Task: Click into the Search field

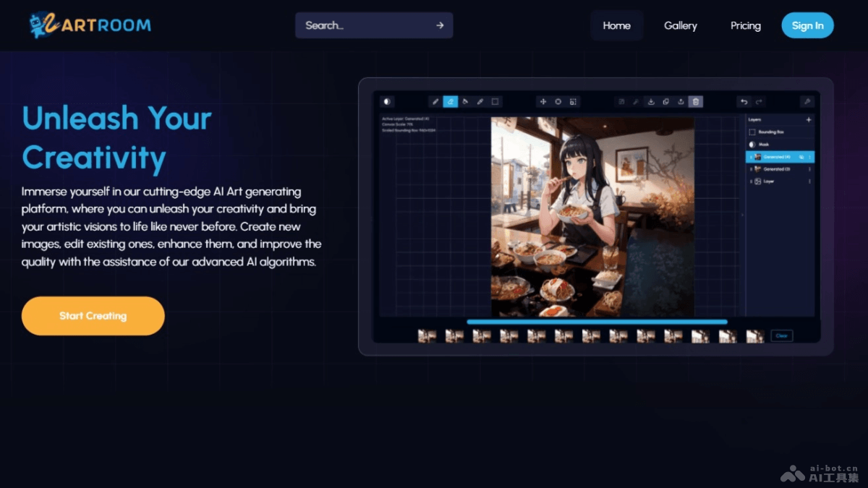Action: coord(365,25)
